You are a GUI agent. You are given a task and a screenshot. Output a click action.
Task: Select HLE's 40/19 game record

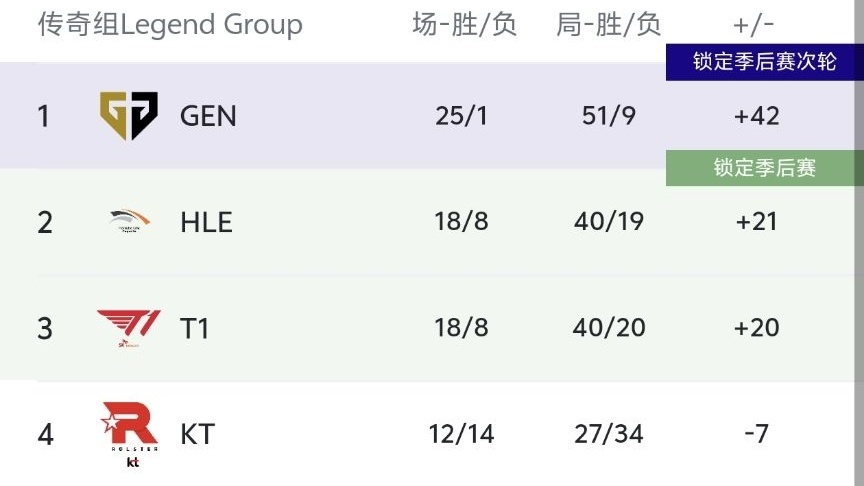(x=609, y=222)
